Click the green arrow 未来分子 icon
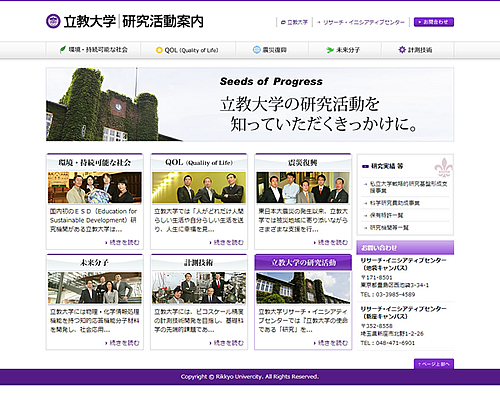This screenshot has width=500, height=409. pyautogui.click(x=330, y=50)
